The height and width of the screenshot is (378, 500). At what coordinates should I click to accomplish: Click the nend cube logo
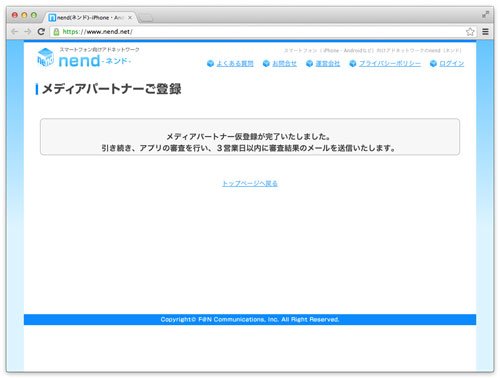45,57
